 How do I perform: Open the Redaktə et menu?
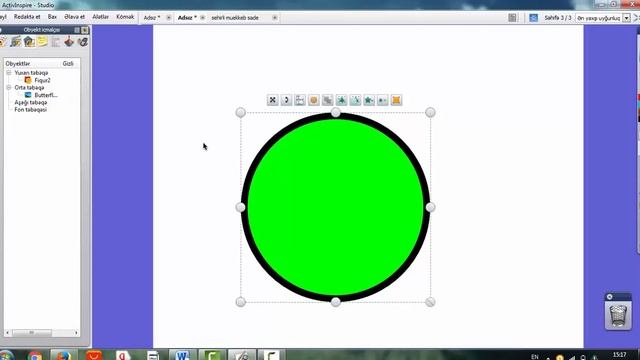[27, 17]
